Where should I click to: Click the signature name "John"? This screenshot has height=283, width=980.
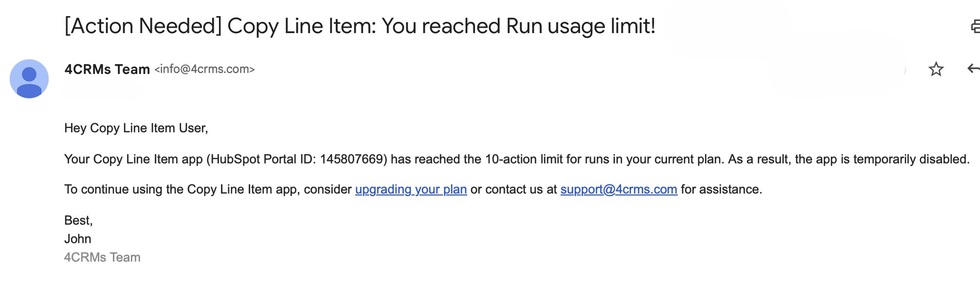click(78, 239)
